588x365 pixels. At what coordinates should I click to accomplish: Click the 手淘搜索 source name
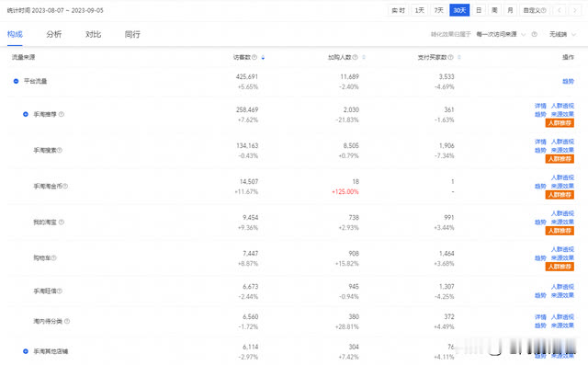45,150
